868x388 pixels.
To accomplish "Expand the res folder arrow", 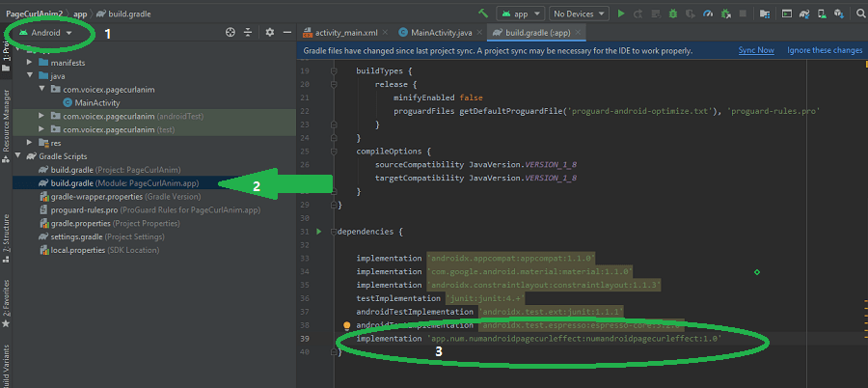I will click(x=29, y=143).
